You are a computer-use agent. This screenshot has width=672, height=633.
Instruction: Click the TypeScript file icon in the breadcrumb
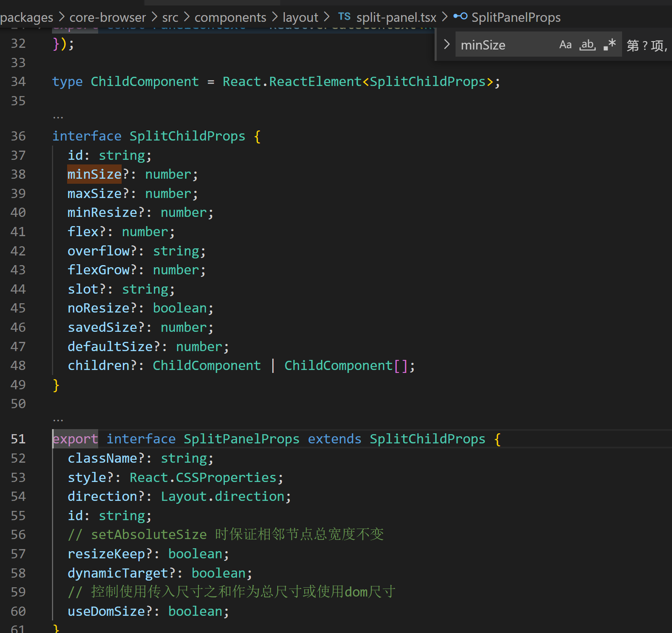tap(344, 17)
